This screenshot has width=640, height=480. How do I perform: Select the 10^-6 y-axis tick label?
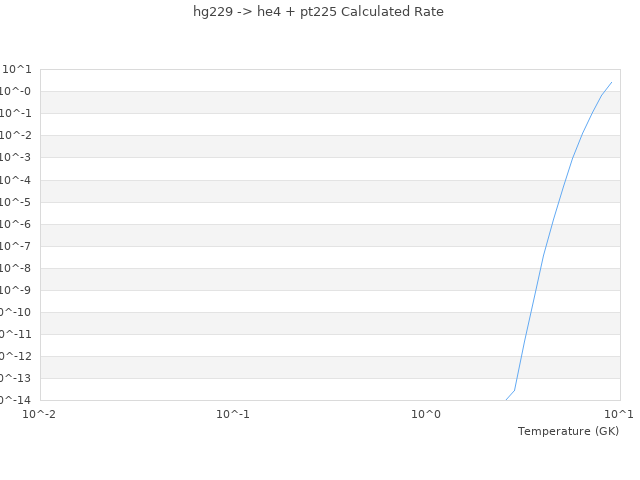pyautogui.click(x=16, y=224)
